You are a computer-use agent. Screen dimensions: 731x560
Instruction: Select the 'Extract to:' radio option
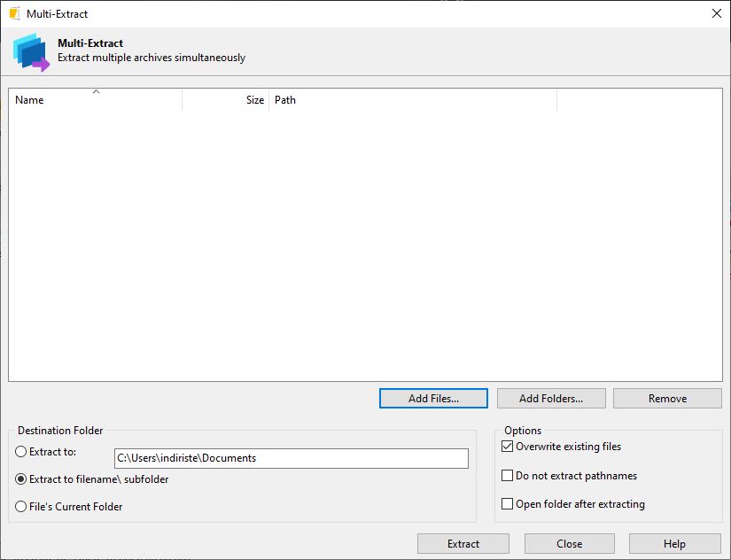[22, 452]
